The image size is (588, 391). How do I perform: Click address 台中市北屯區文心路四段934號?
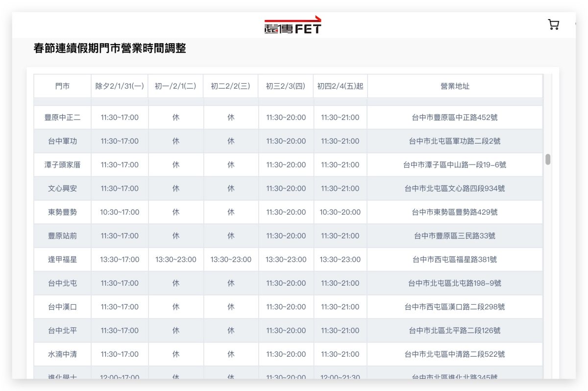tap(455, 188)
